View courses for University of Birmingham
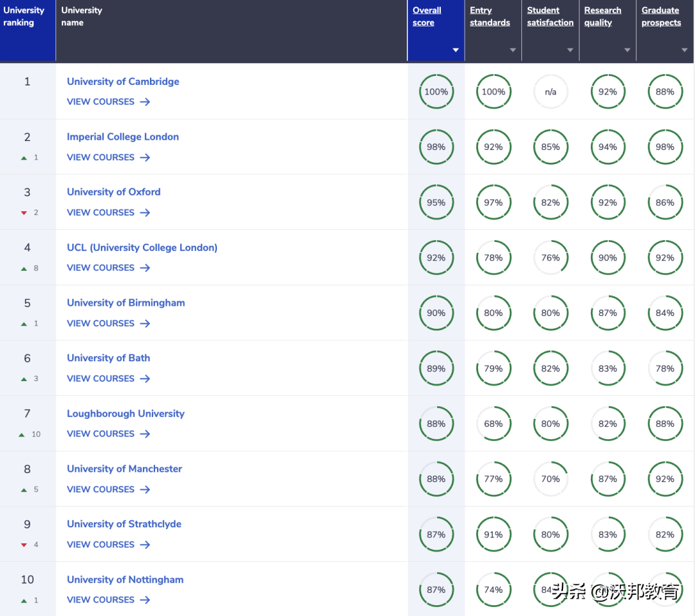Screen dimensions: 695x616 108,323
